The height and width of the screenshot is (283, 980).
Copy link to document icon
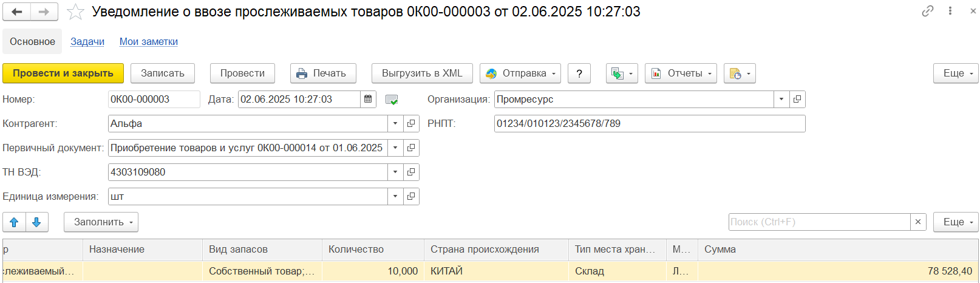tap(927, 11)
